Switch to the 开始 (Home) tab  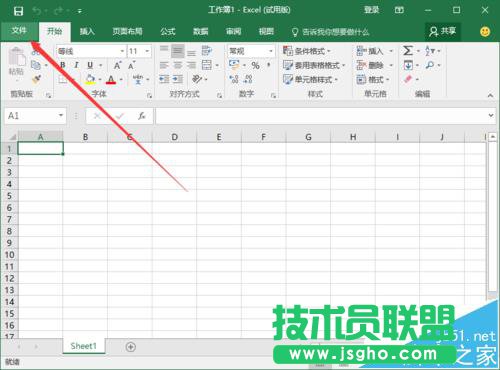click(x=54, y=32)
